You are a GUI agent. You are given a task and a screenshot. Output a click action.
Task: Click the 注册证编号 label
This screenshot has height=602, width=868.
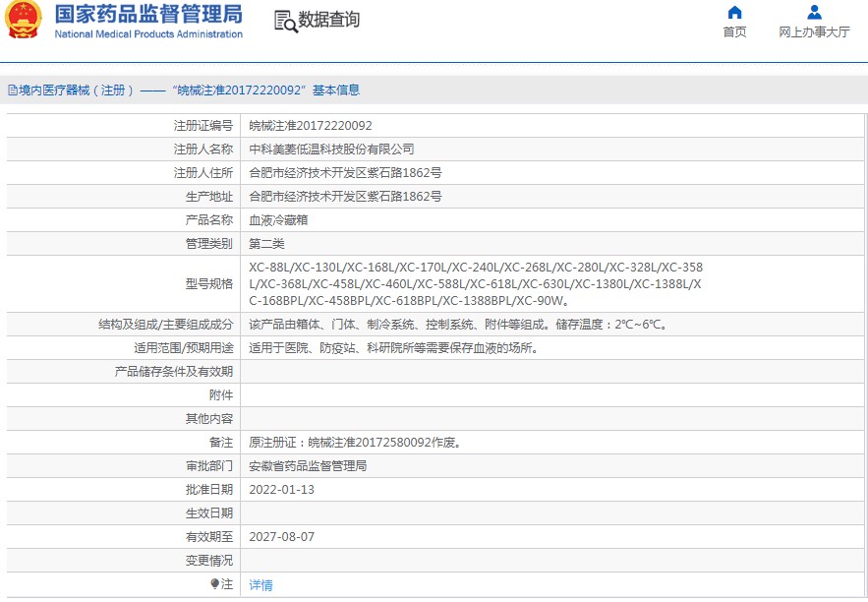click(x=203, y=126)
